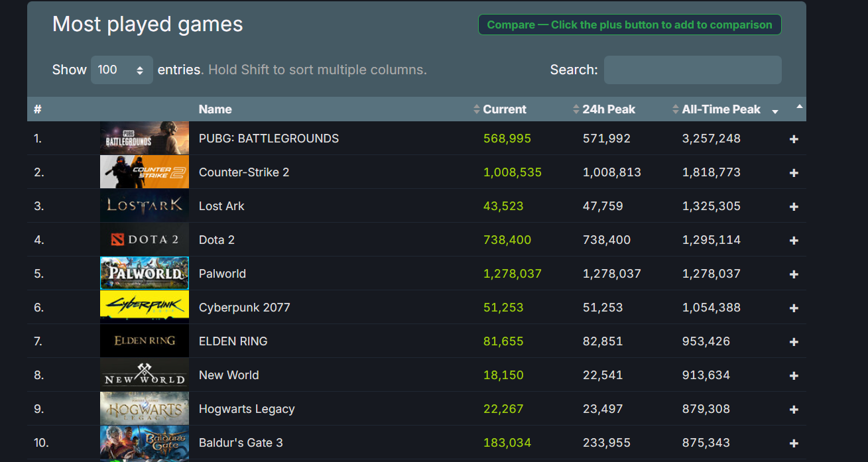Open the PUBG: BATTLEGROUNDS game link
The width and height of the screenshot is (868, 462).
point(269,139)
